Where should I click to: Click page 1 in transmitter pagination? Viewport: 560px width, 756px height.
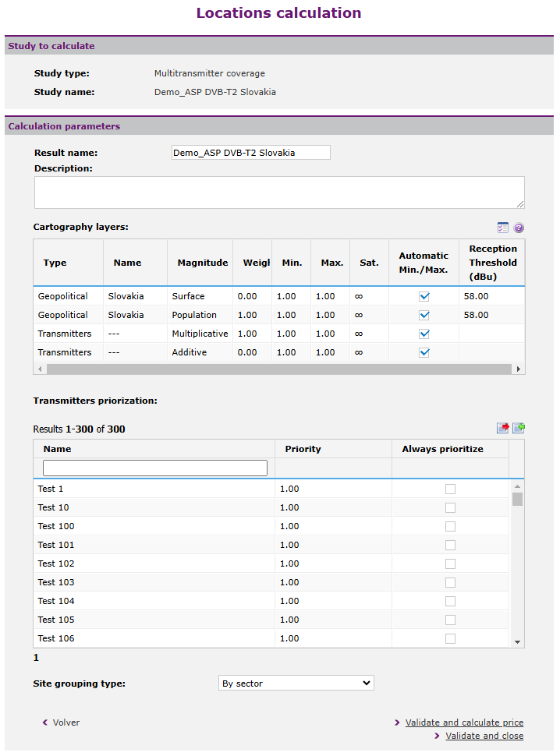[36, 658]
